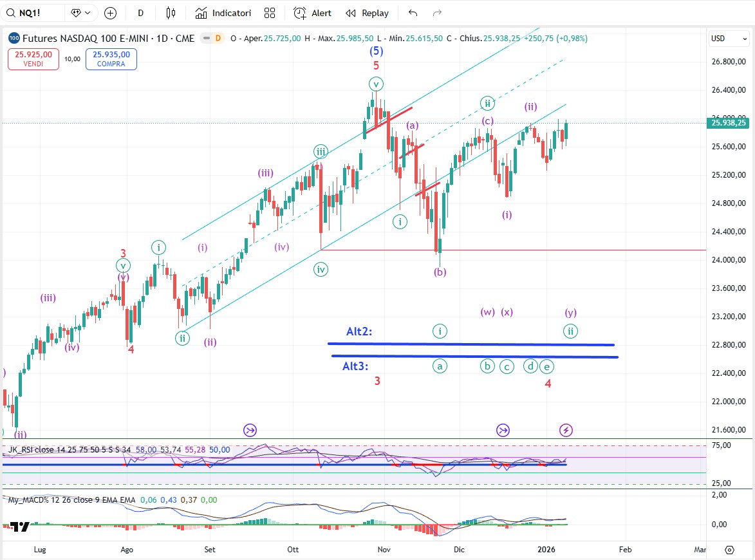Add a symbol to compare with plus icon
This screenshot has width=755, height=560.
110,13
